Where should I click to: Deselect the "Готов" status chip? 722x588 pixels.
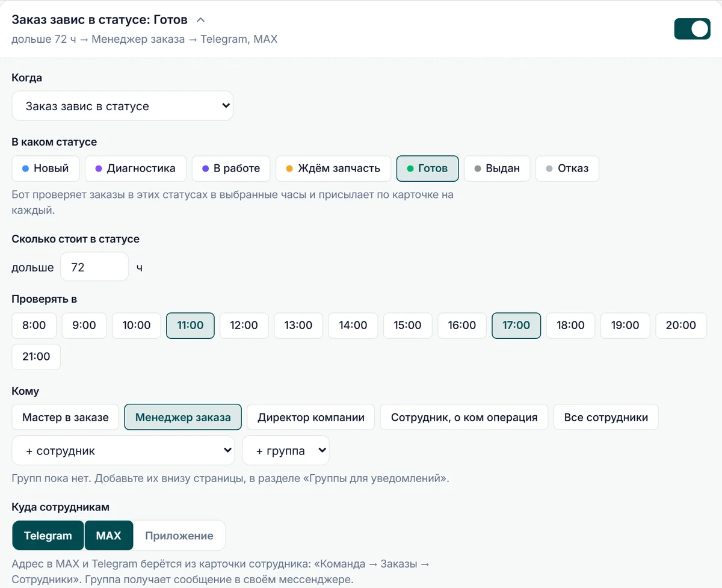(427, 169)
